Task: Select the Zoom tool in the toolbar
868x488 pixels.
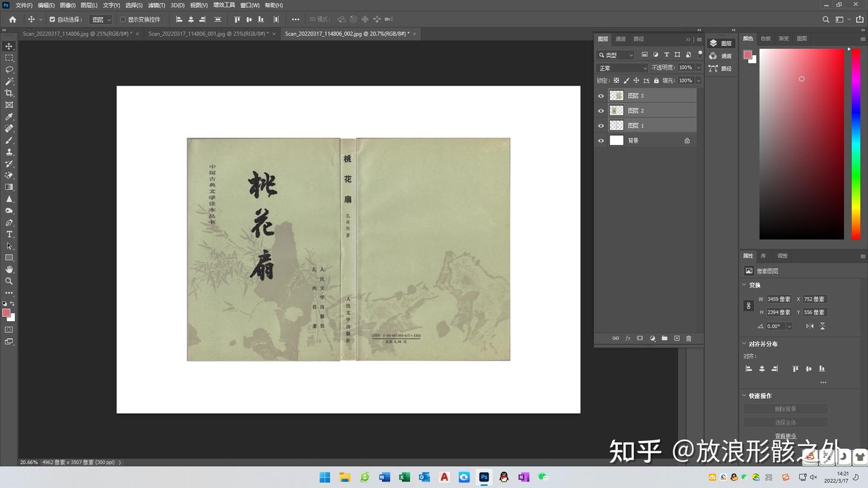Action: 9,281
